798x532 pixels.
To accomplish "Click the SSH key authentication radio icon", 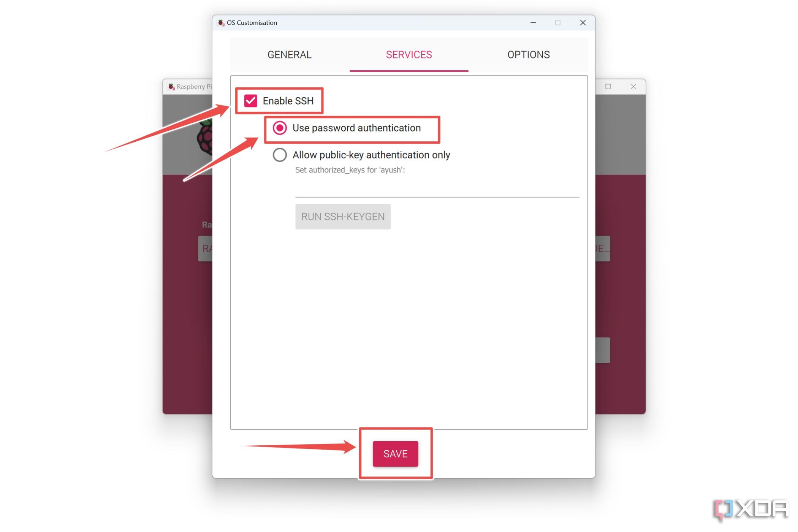I will coord(279,155).
